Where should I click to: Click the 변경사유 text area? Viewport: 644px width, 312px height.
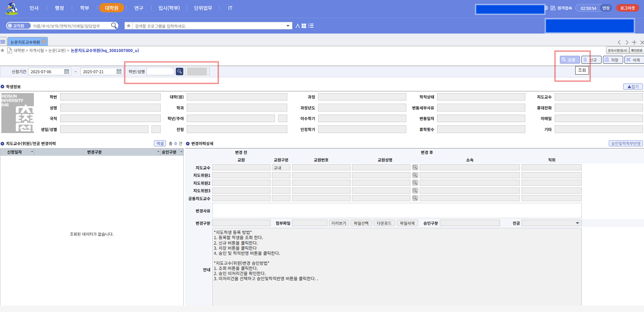point(396,210)
